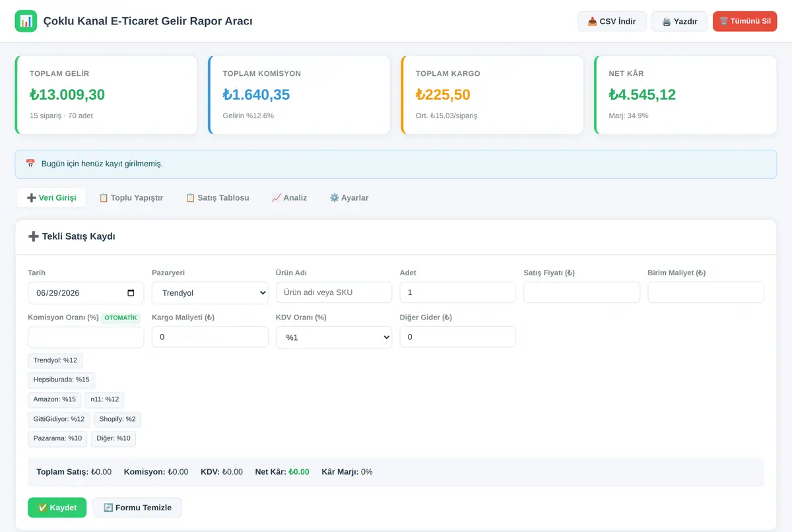
Task: Select the Adet quantity field
Action: point(458,292)
